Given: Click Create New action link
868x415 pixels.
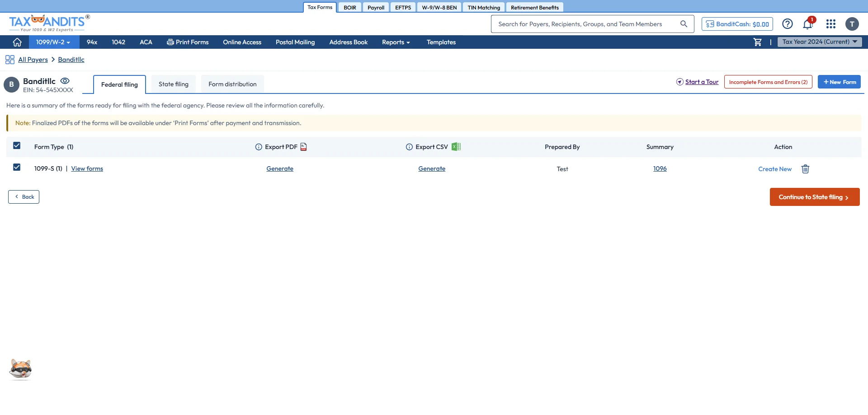Looking at the screenshot, I should coord(775,169).
